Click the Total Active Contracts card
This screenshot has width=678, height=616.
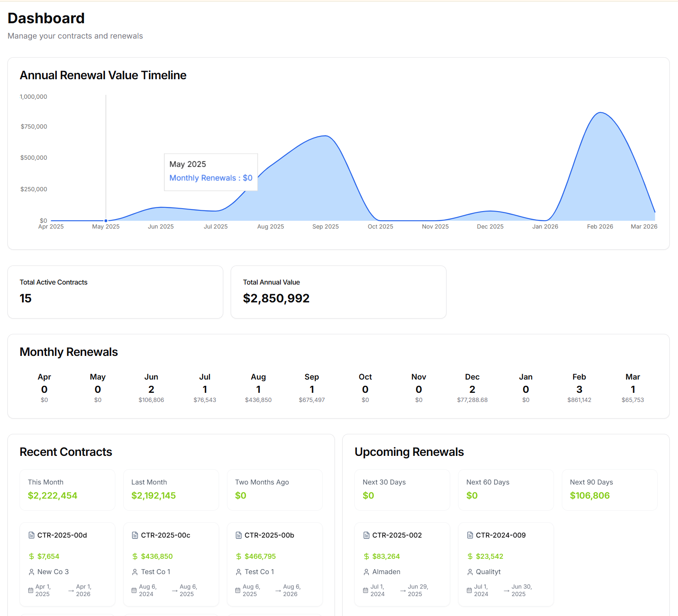pos(115,292)
